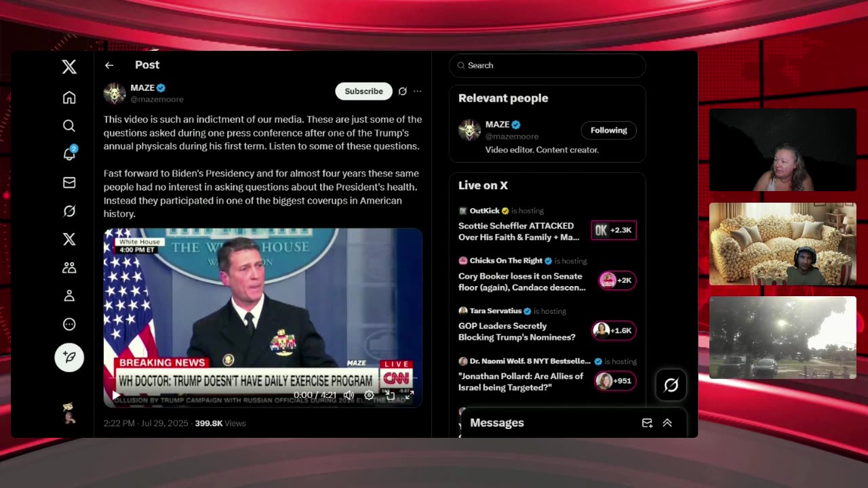Subscribe to MAZE
The width and height of the screenshot is (868, 488).
point(363,91)
